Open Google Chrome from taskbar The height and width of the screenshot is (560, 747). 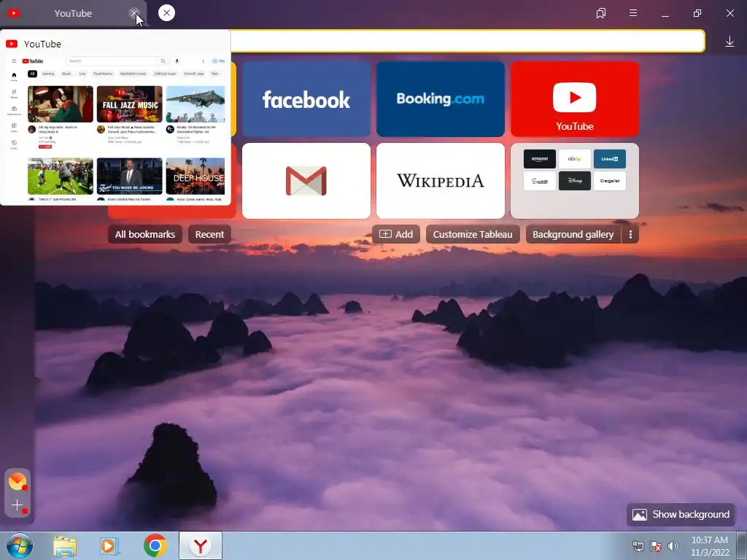pos(155,545)
